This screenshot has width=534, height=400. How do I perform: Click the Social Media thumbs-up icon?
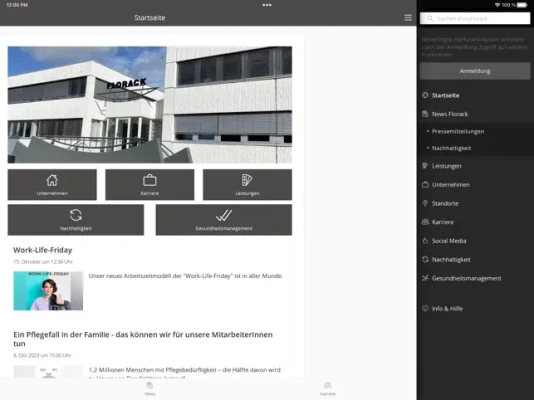pyautogui.click(x=425, y=241)
